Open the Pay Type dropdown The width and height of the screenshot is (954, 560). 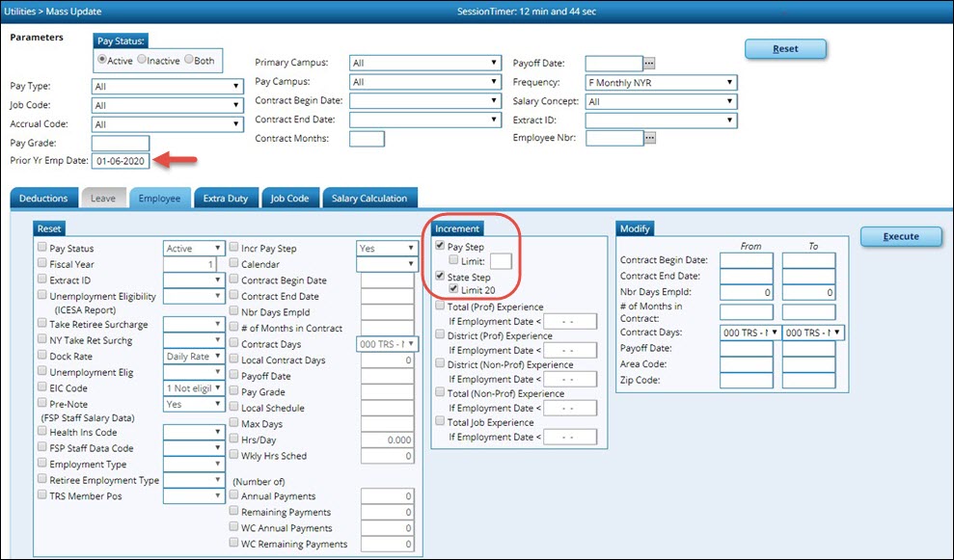click(167, 86)
